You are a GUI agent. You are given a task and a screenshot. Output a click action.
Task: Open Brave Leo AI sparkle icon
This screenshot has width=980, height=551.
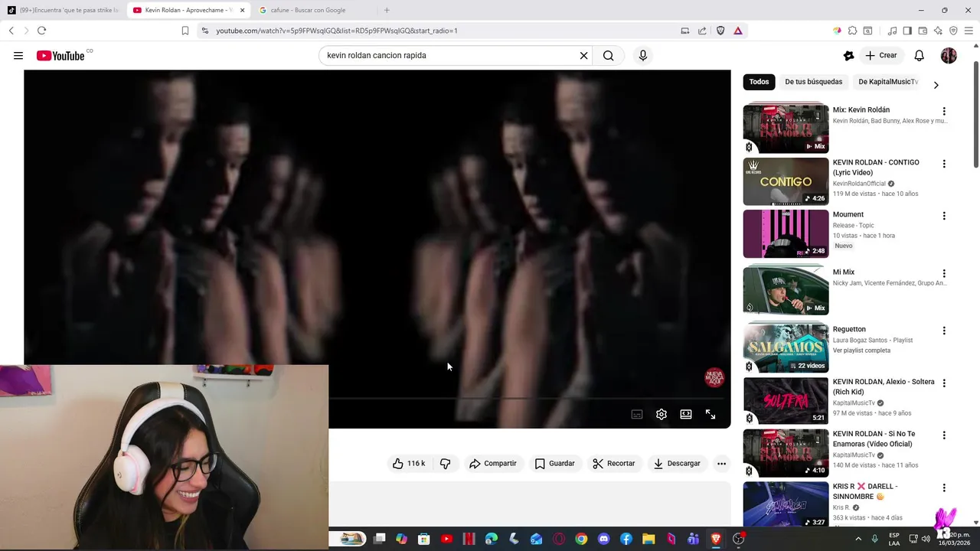pyautogui.click(x=938, y=31)
